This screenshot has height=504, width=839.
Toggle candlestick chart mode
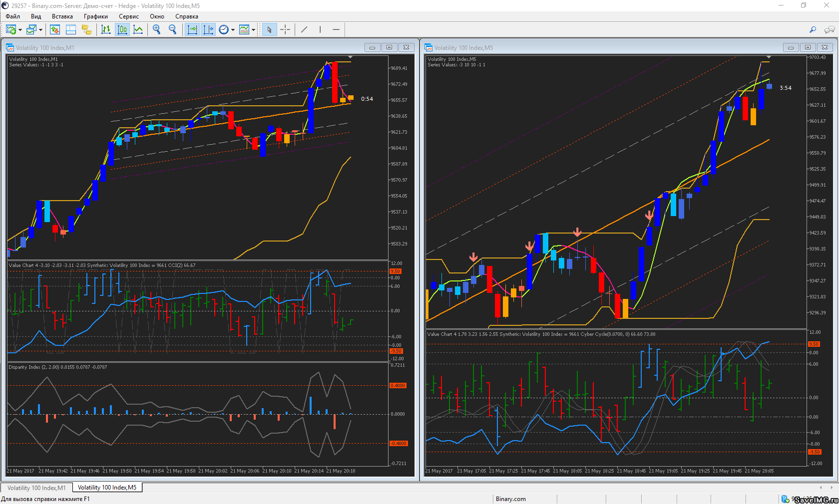click(122, 30)
